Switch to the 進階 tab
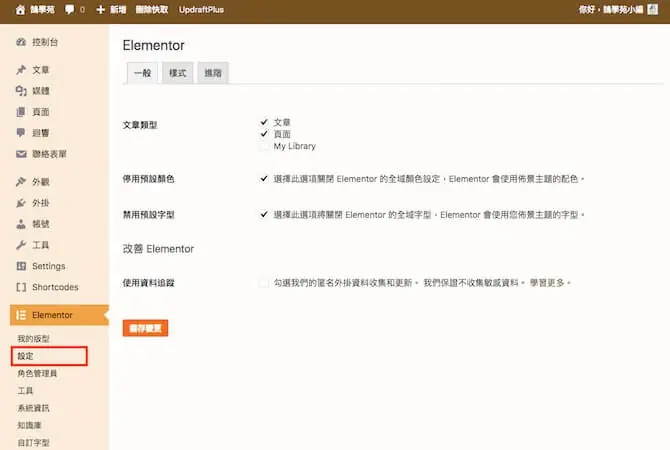The width and height of the screenshot is (670, 450). [x=213, y=73]
